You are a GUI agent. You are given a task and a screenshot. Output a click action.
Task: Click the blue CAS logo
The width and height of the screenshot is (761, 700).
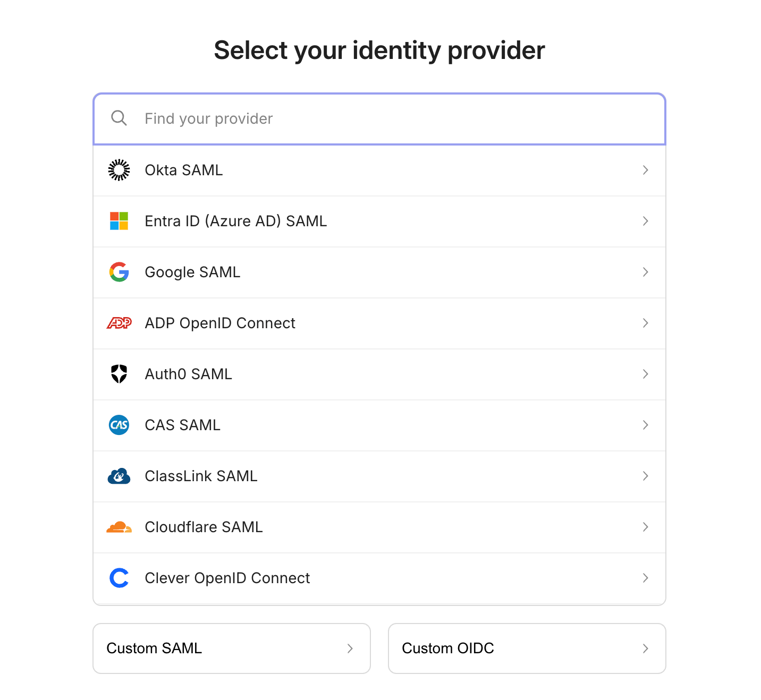tap(119, 425)
